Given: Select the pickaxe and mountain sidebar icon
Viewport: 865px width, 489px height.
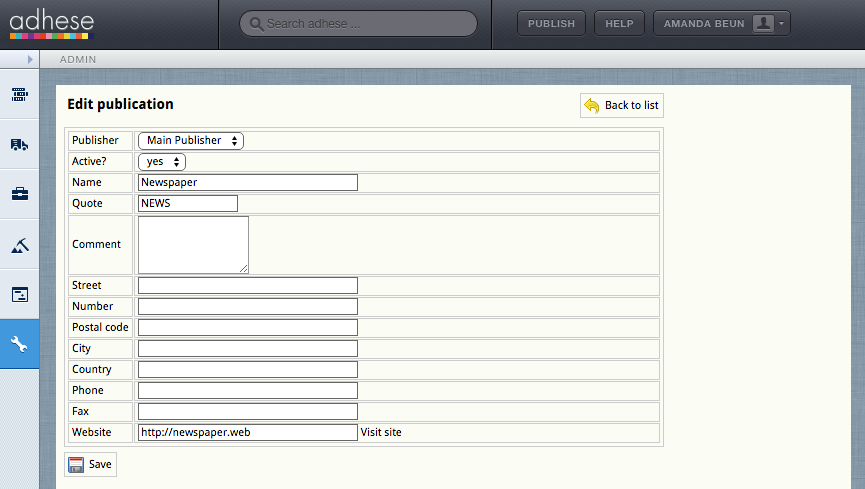Looking at the screenshot, I should (19, 244).
